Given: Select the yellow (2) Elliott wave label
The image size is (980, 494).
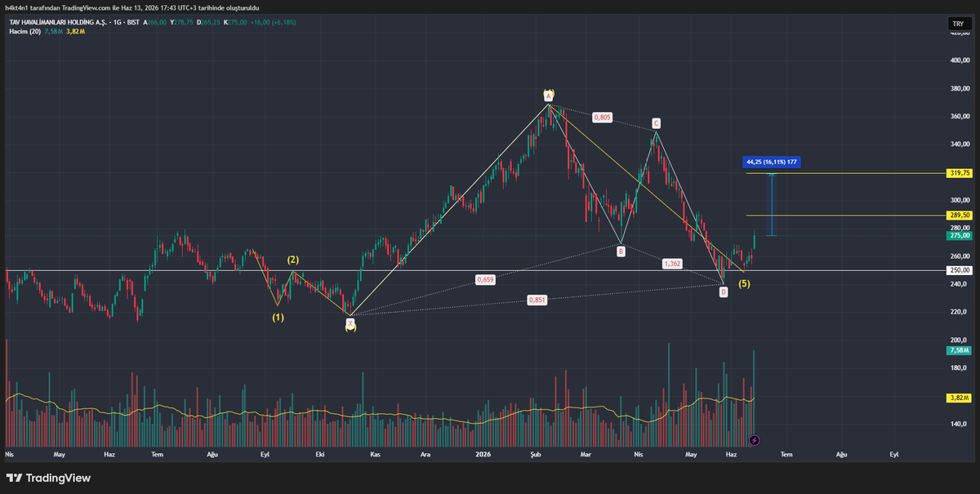Looking at the screenshot, I should click(292, 260).
